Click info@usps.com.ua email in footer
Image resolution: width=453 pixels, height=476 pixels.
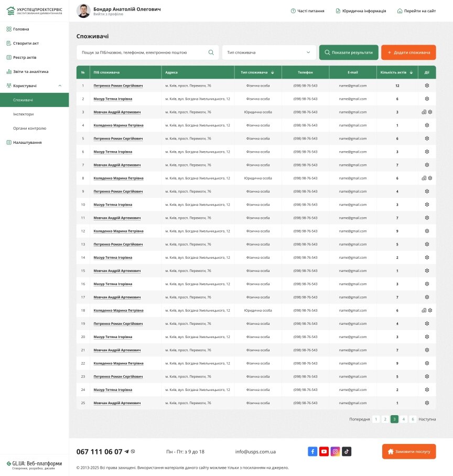[x=255, y=451]
